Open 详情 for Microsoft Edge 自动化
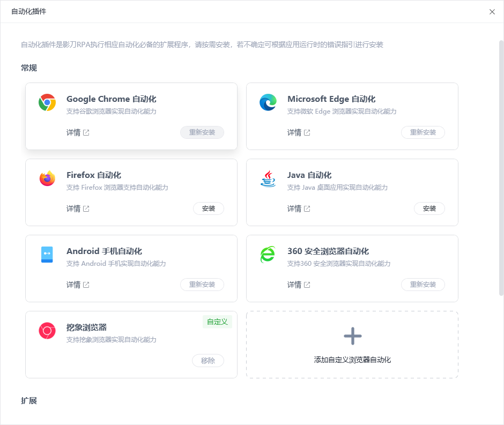Viewport: 504px width, 425px height. (294, 133)
